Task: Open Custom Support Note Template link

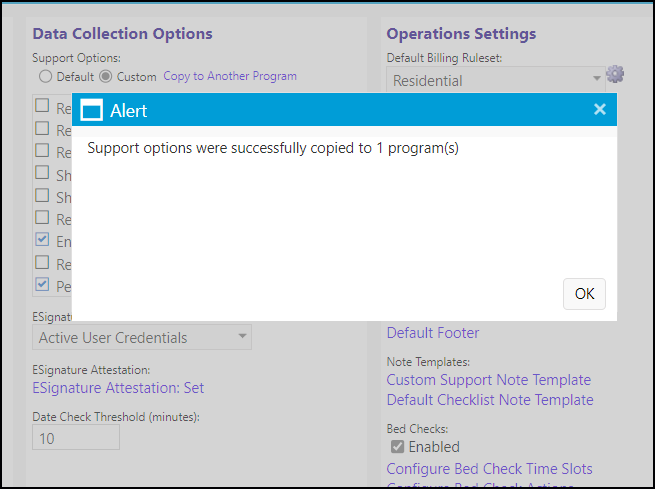Action: tap(488, 380)
